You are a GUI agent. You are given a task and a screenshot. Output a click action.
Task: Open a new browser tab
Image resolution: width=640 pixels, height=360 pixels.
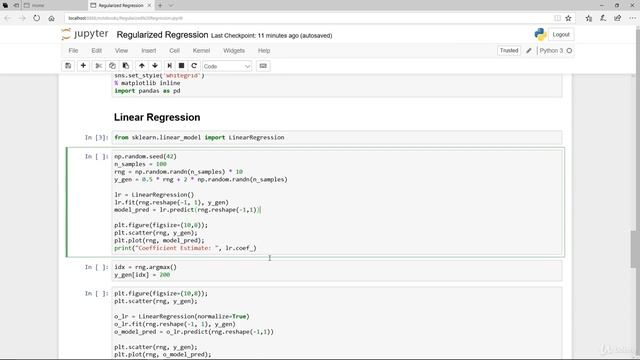coord(160,5)
